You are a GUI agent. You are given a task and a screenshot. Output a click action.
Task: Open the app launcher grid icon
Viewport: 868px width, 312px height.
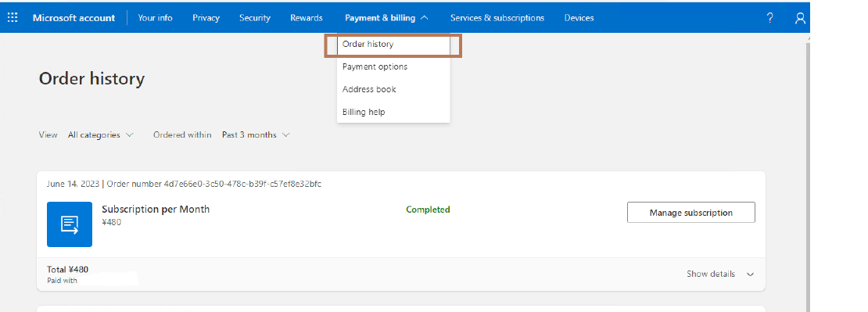coord(13,18)
